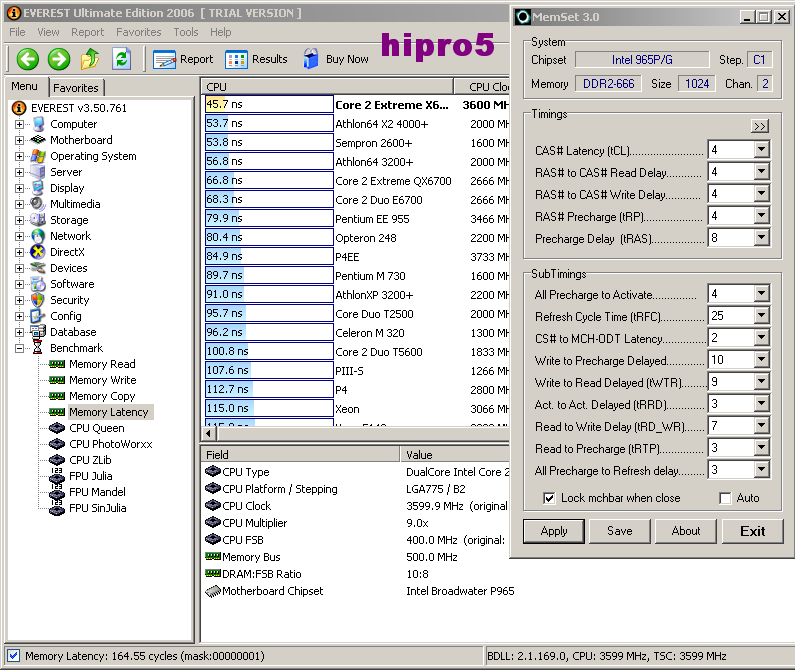Select the Core 2 Extreme QX6700 result row
Image resolution: width=795 pixels, height=670 pixels.
click(x=356, y=181)
